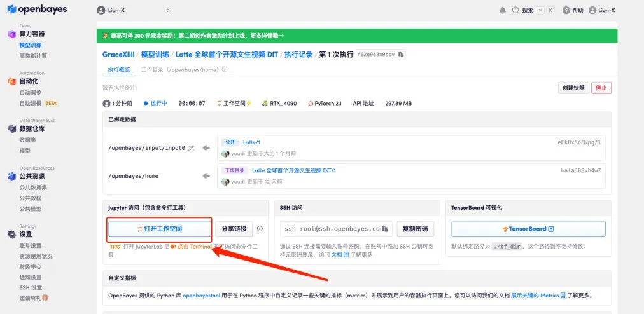Select the 执行概览 tab
This screenshot has height=314, width=644.
point(119,69)
